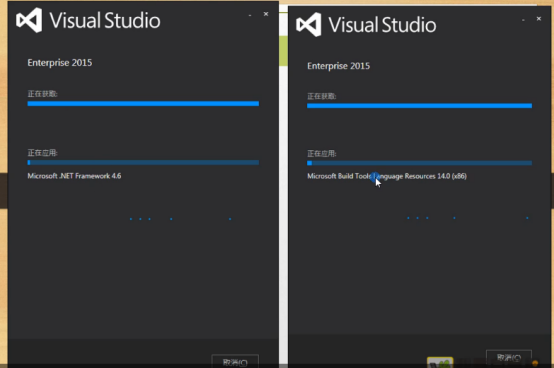
Task: Click '正在应用:' label in left installer
Action: [x=42, y=153]
